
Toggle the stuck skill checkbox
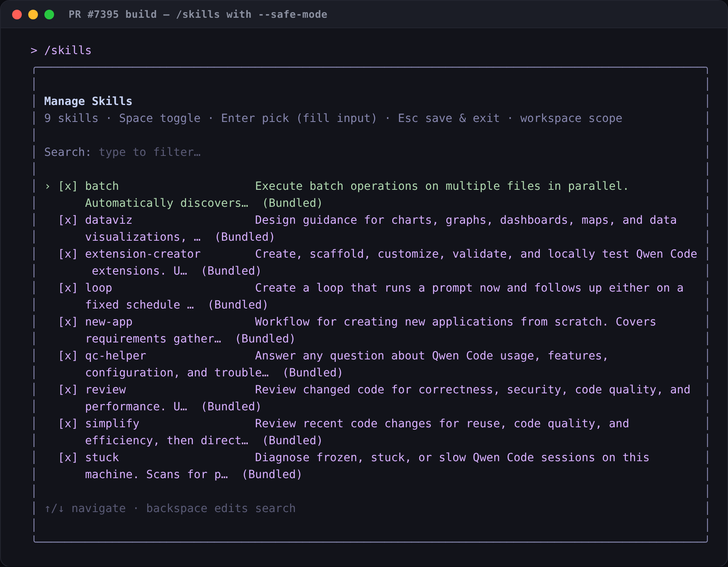click(68, 458)
